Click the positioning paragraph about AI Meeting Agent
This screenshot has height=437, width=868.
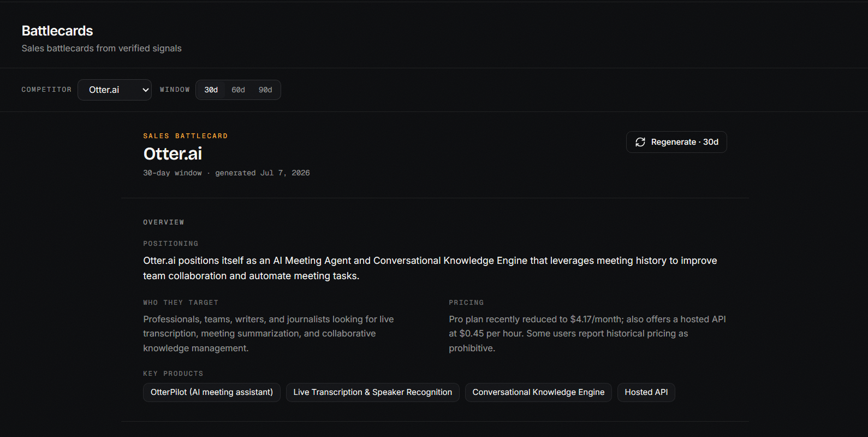(430, 268)
